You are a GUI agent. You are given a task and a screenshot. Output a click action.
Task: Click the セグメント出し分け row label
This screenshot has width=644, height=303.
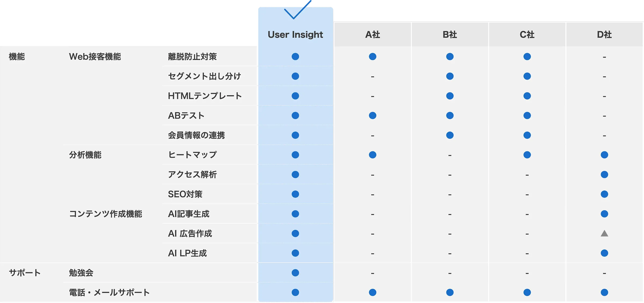point(204,76)
